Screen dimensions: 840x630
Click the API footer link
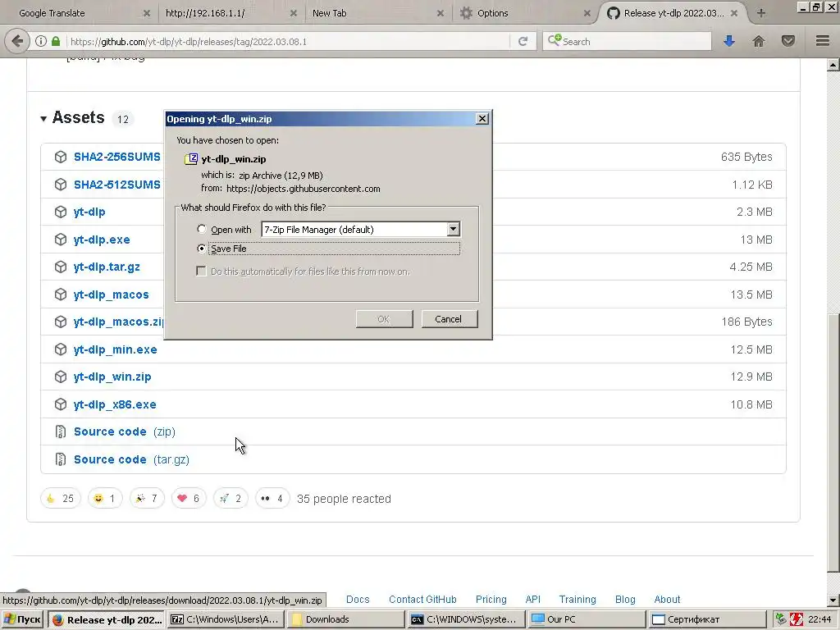[533, 600]
